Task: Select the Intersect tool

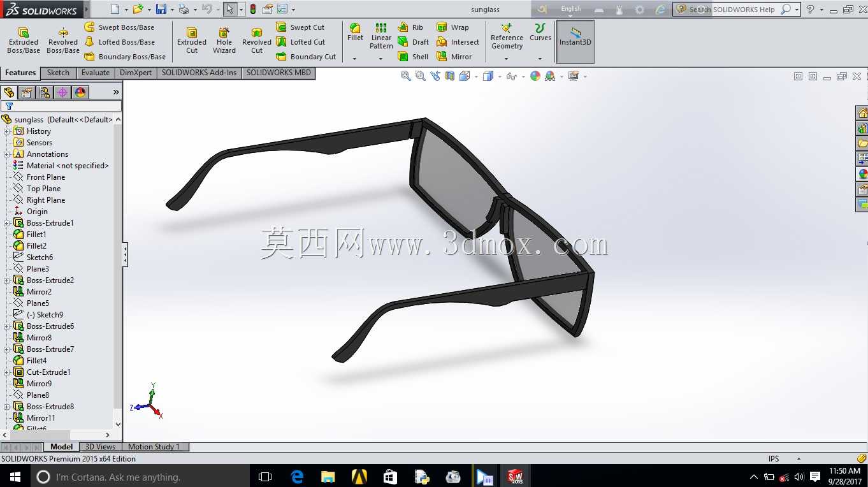Action: click(x=458, y=42)
